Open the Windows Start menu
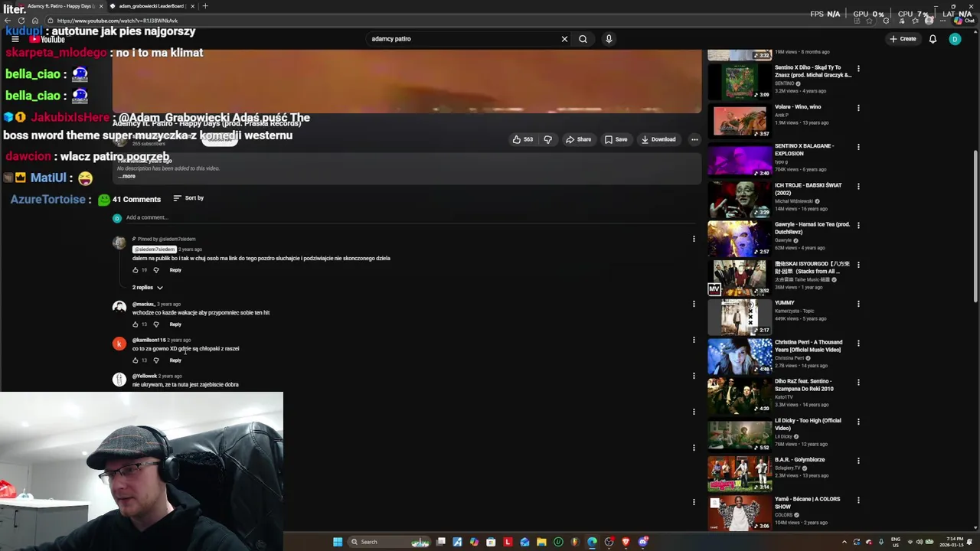Screen dimensions: 980x551 tap(338, 542)
